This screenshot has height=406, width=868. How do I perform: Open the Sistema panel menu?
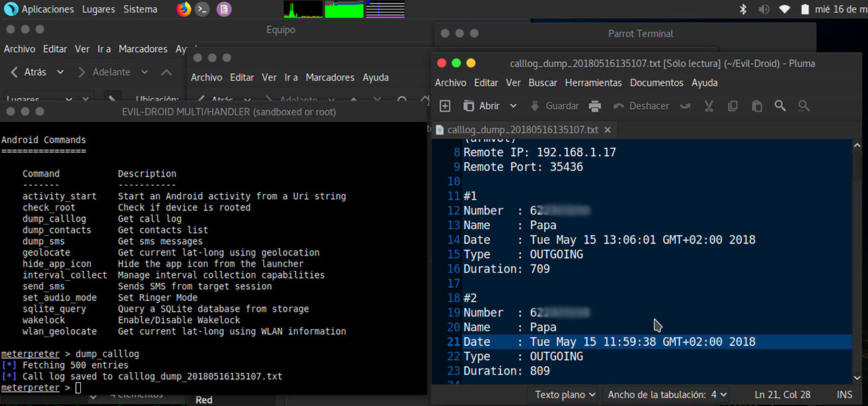pos(140,9)
